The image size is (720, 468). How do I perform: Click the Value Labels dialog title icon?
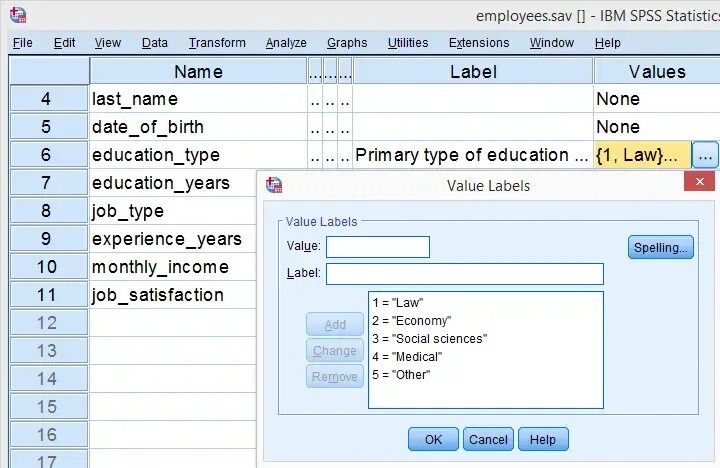click(x=274, y=185)
